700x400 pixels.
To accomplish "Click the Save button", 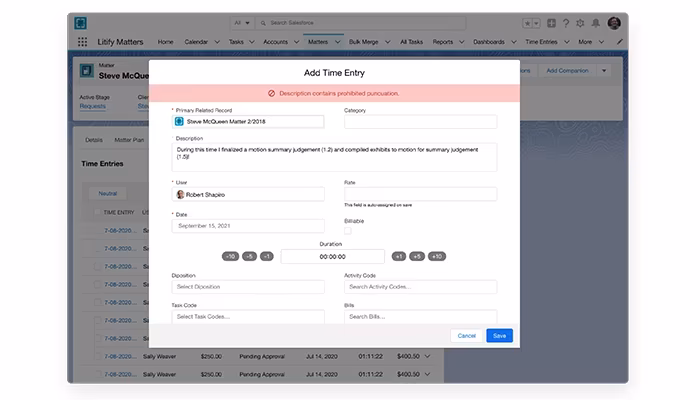I will [x=500, y=336].
